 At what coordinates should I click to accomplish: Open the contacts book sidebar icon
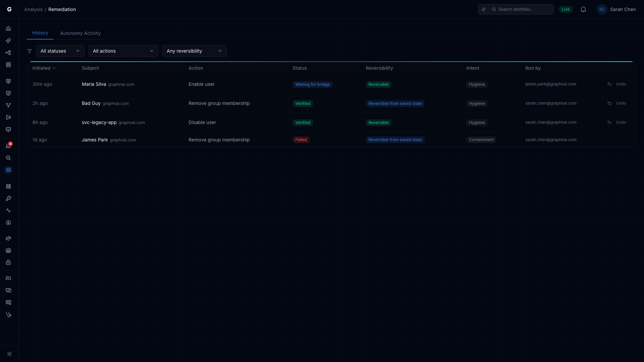click(x=8, y=65)
